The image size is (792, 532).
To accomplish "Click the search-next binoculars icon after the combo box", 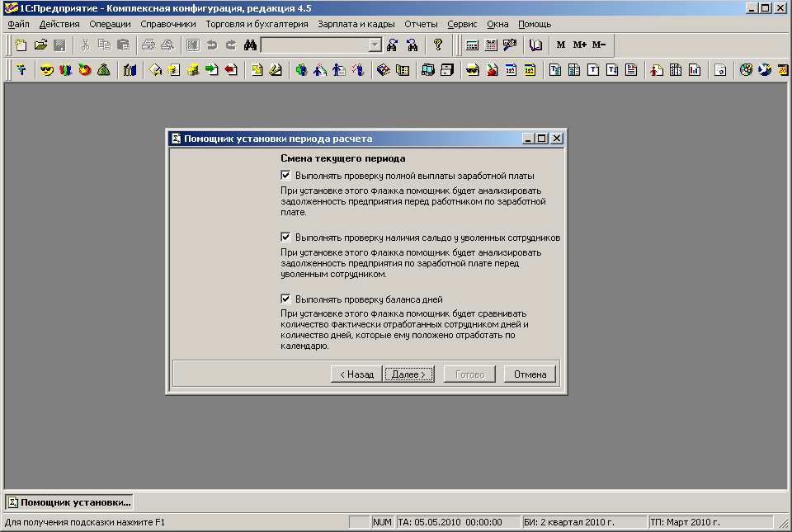I will point(393,45).
